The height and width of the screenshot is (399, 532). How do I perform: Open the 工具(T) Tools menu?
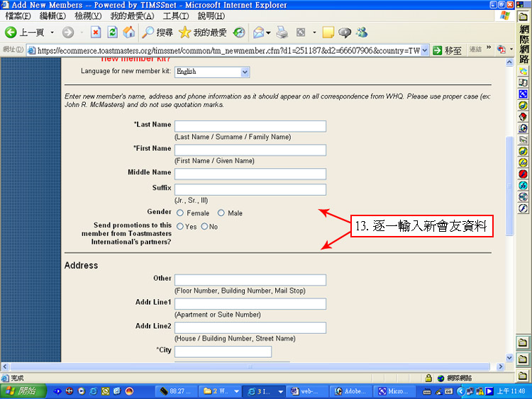(x=175, y=16)
